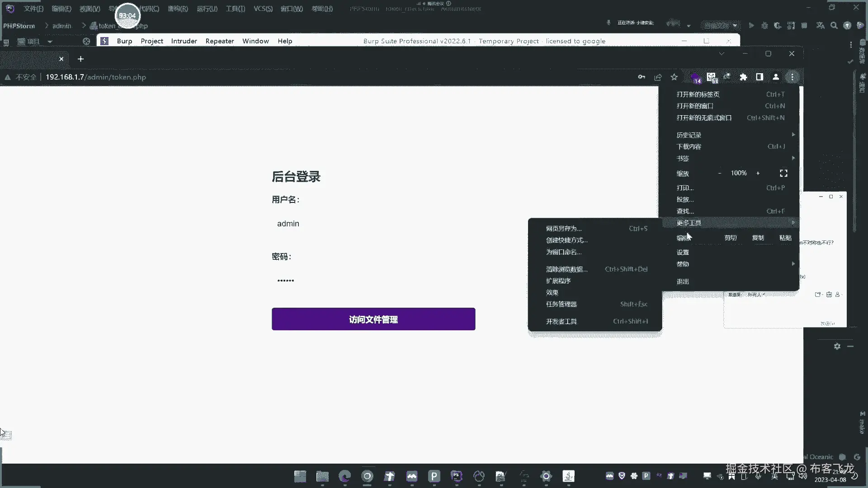Click the purple extension with badge 14

pos(695,78)
